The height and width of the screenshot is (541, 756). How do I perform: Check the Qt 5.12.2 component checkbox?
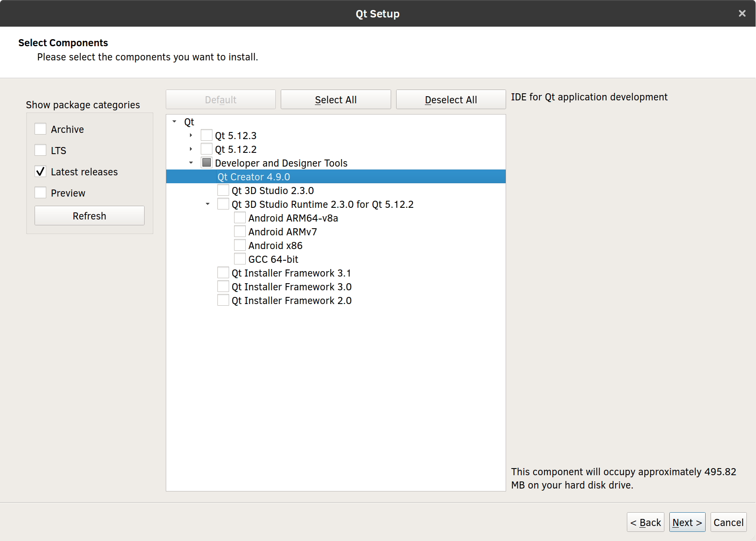[x=206, y=148]
